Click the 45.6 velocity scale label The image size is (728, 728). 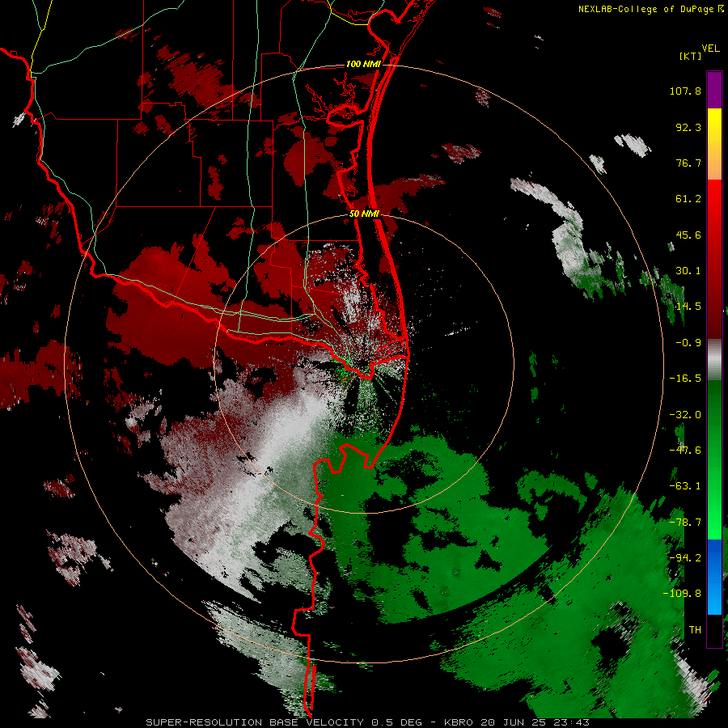(688, 235)
